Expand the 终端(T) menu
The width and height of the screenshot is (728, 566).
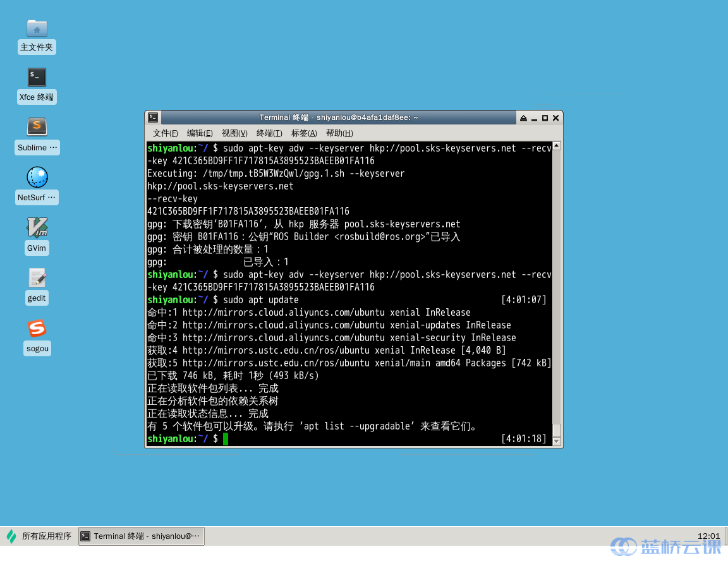269,133
